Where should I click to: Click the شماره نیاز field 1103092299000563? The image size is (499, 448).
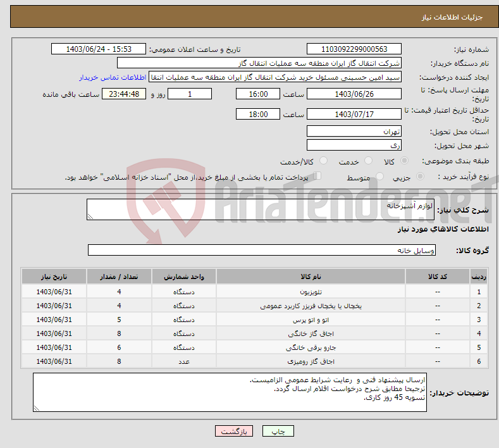click(x=354, y=49)
